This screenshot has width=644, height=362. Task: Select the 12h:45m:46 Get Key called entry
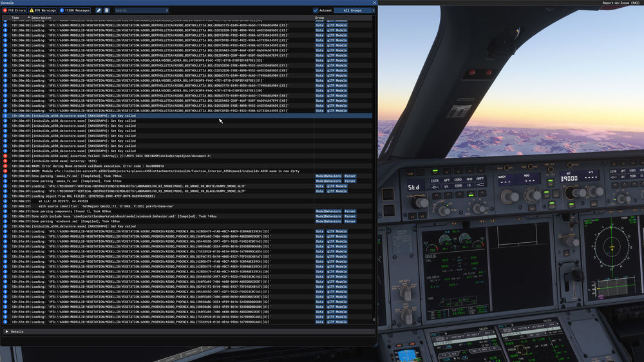(x=187, y=226)
